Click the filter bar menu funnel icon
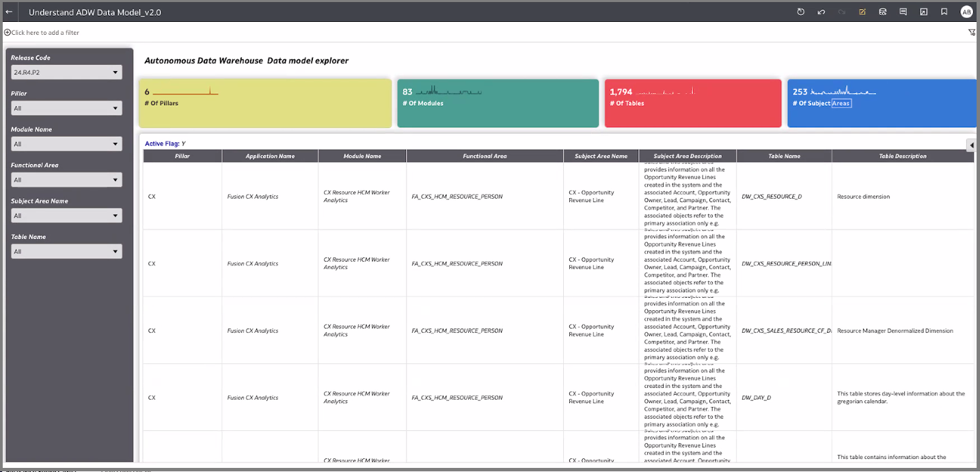The width and height of the screenshot is (980, 472). (x=972, y=32)
